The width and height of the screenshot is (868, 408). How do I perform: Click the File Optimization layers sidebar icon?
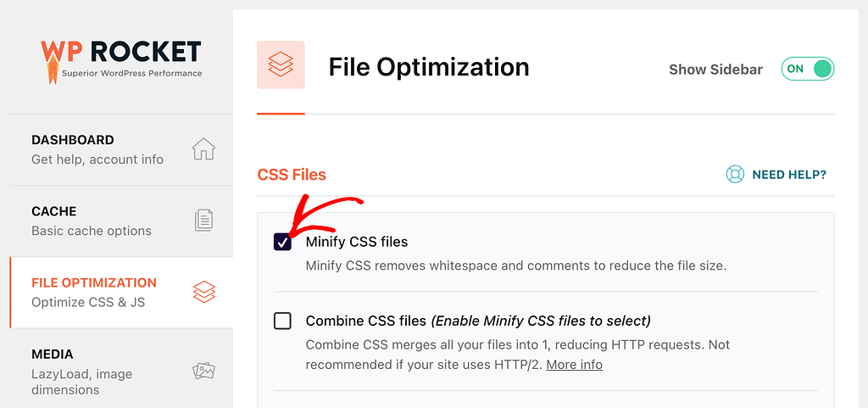tap(203, 292)
